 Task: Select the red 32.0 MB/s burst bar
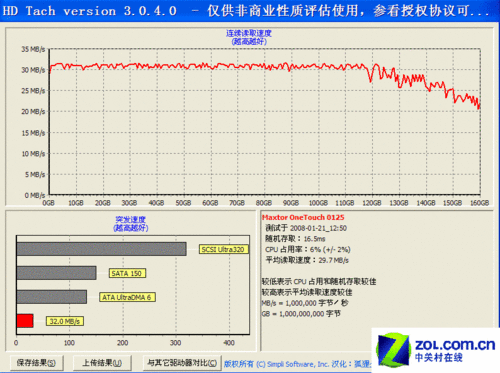click(25, 321)
